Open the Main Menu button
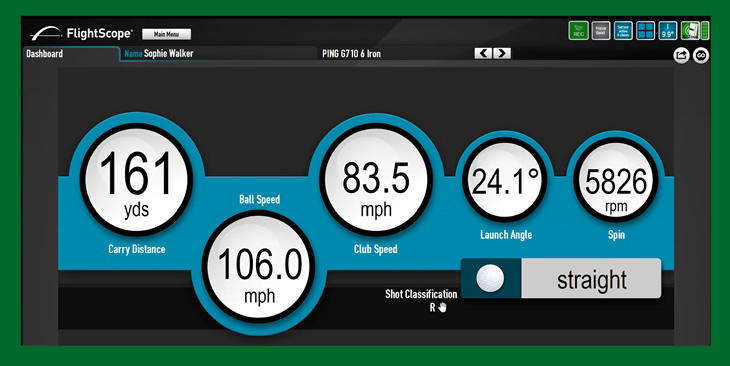Viewport: 730px width, 366px height. (166, 34)
